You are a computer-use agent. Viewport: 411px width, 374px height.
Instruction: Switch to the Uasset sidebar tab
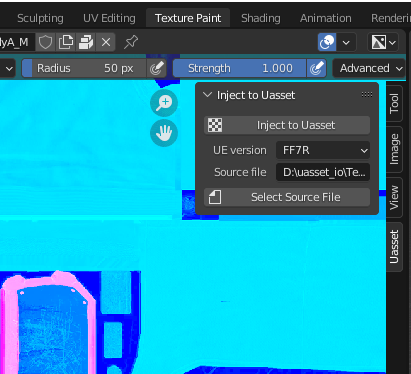coord(394,247)
